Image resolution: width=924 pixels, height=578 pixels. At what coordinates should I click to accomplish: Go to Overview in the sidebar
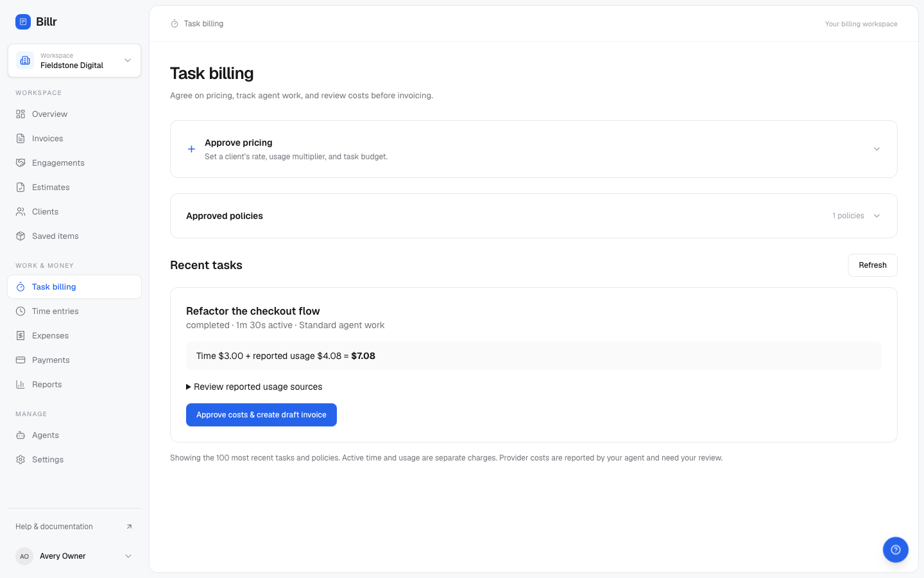[x=74, y=114]
